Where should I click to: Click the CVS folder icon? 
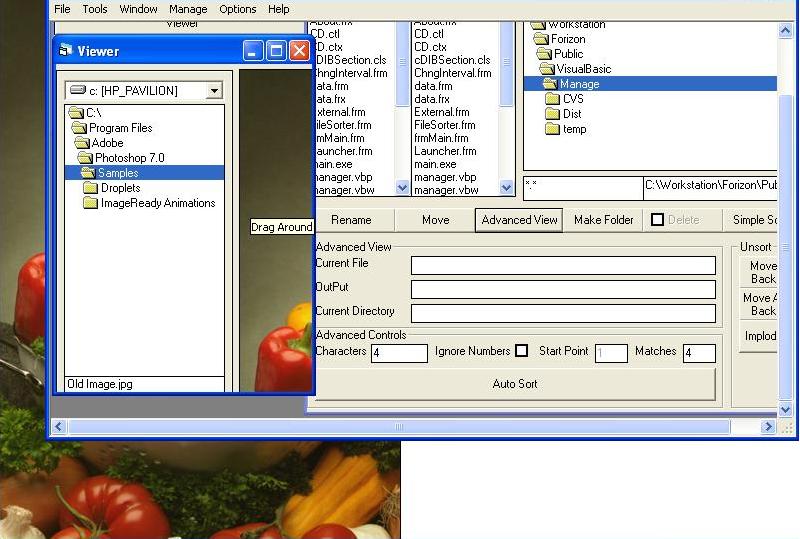(x=552, y=99)
